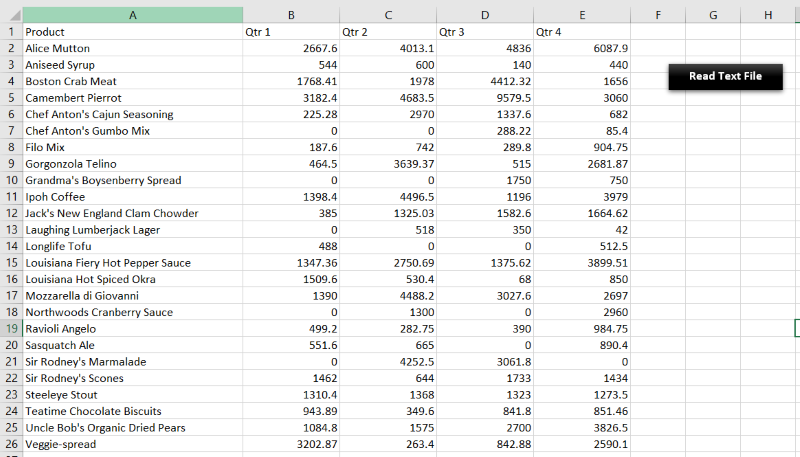Select the Gorgonzola Telino cell
Image resolution: width=800 pixels, height=457 pixels.
tap(133, 164)
